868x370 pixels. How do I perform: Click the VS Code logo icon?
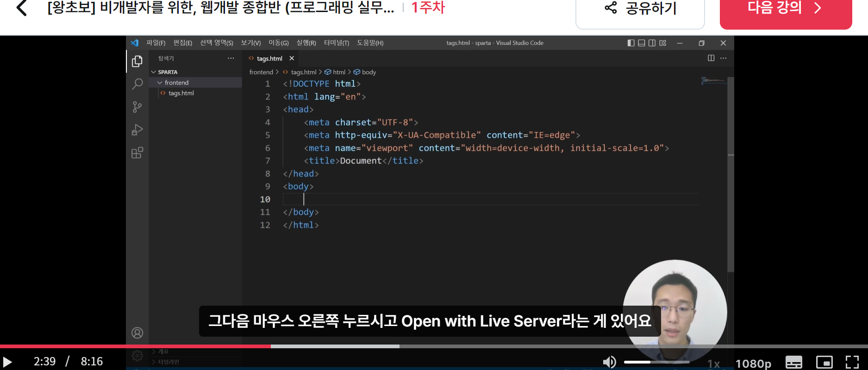[135, 43]
